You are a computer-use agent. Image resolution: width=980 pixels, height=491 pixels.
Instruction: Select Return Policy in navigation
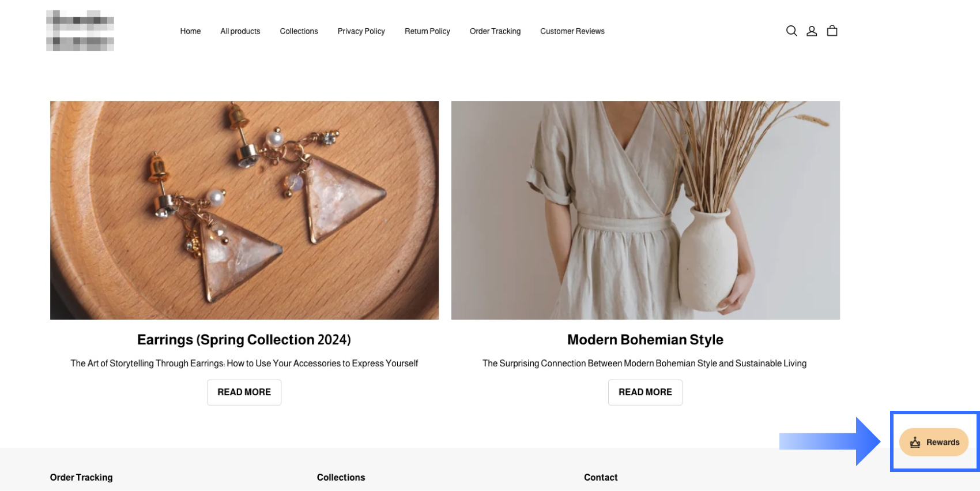(427, 31)
